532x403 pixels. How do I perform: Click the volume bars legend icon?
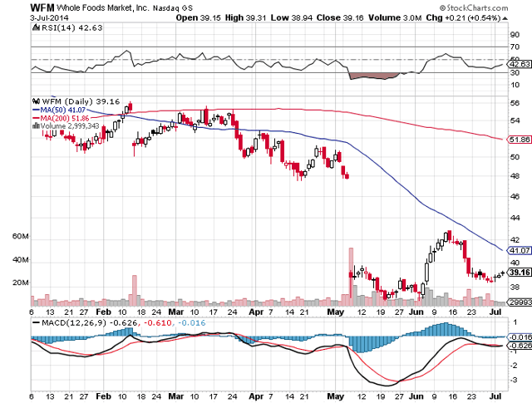[x=36, y=125]
